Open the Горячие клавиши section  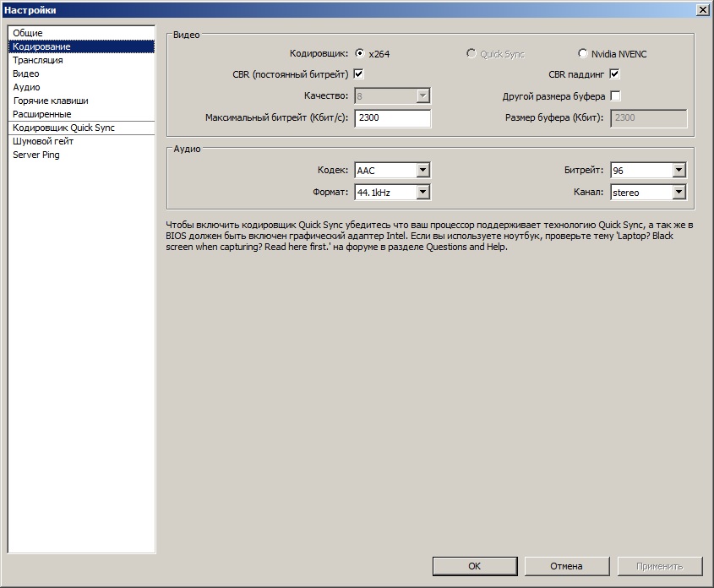(x=81, y=101)
